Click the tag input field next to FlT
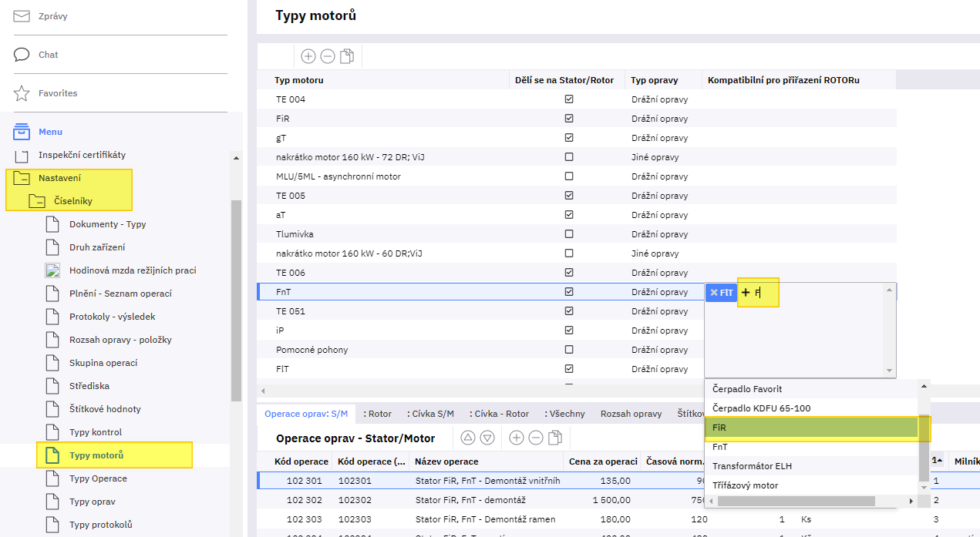Viewport: 980px width, 537px height. (x=810, y=293)
